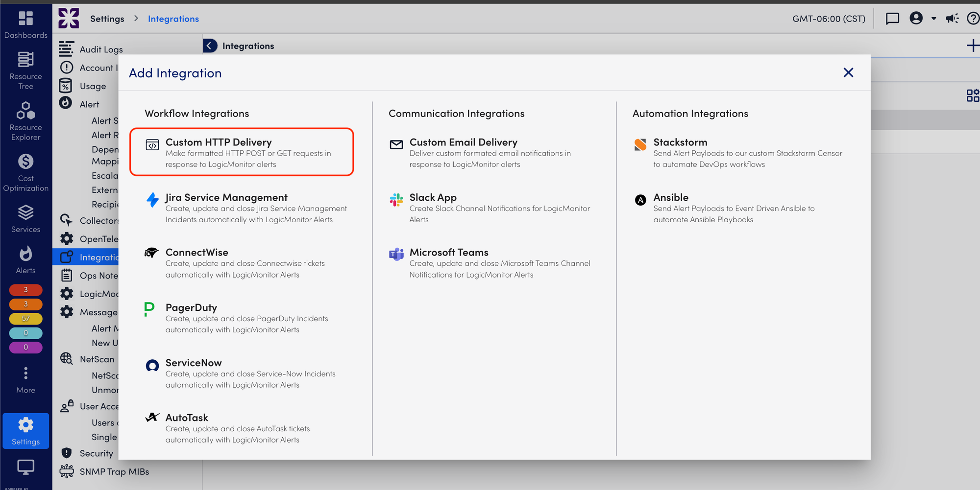Select Slack App integration
Screen dimensions: 980x490
pos(433,197)
